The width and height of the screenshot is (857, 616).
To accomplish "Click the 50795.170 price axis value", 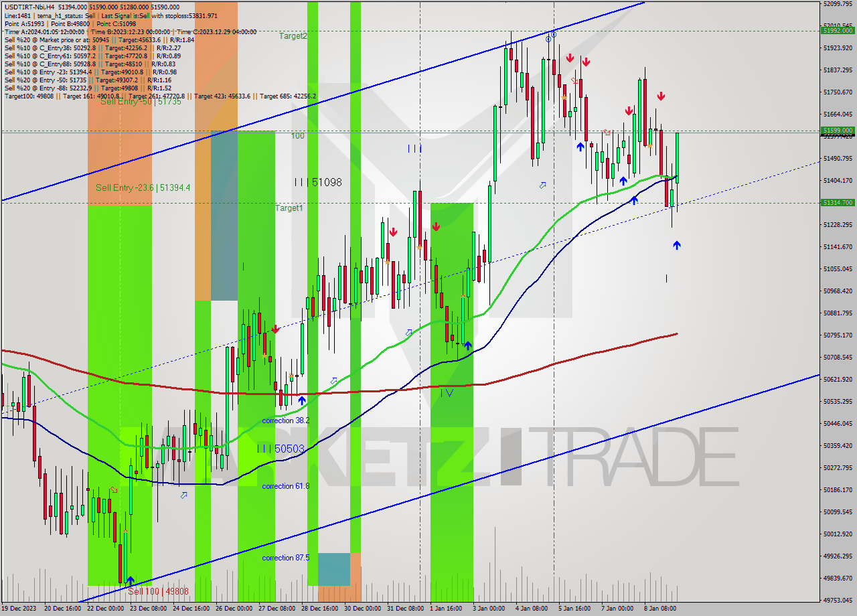I will [x=838, y=335].
